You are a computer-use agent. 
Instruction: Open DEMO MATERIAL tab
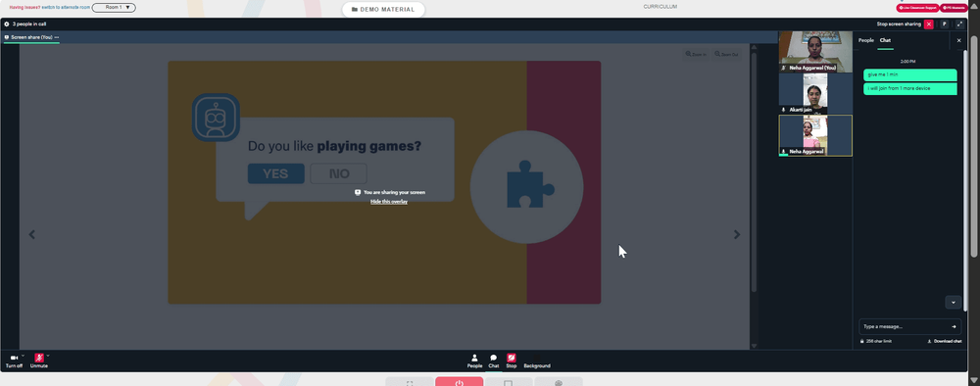(383, 10)
